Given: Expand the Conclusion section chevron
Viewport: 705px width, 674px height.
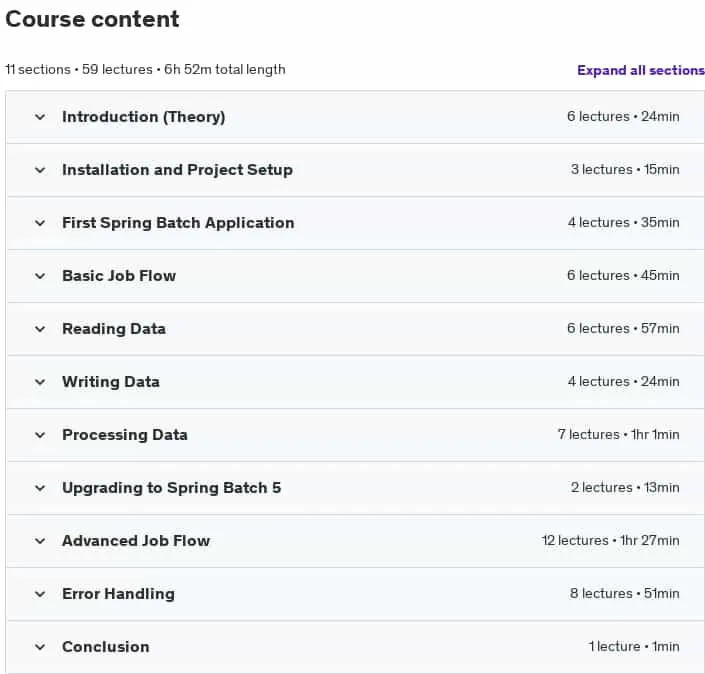Looking at the screenshot, I should [40, 647].
